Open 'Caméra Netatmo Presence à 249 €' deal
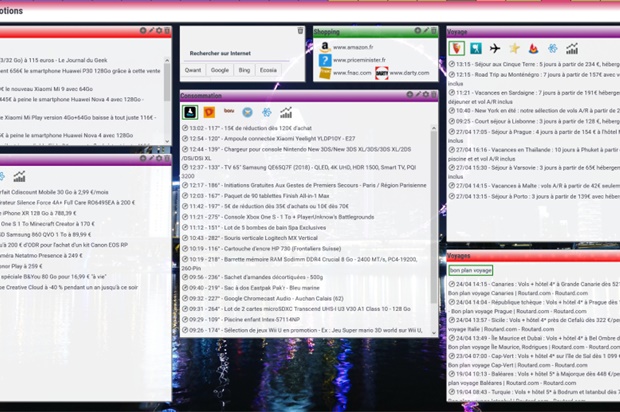The height and width of the screenshot is (412, 620). (41, 256)
